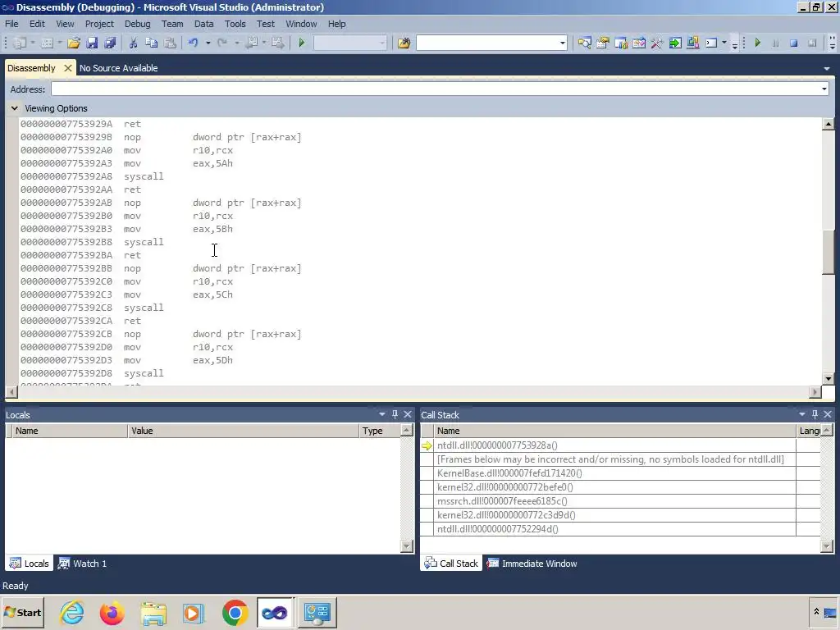Switch to the No Source Available tab
This screenshot has height=630, width=840.
[x=118, y=68]
